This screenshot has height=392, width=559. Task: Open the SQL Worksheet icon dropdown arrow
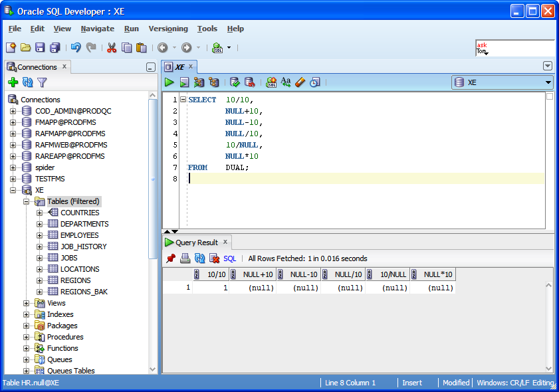click(x=229, y=47)
